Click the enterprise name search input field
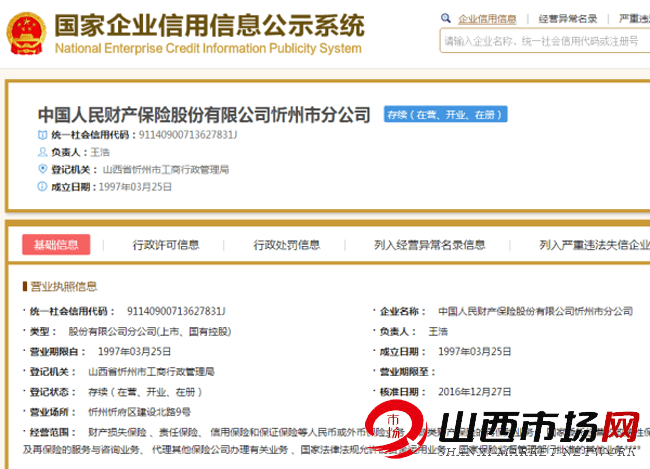This screenshot has width=650, height=469. point(545,41)
